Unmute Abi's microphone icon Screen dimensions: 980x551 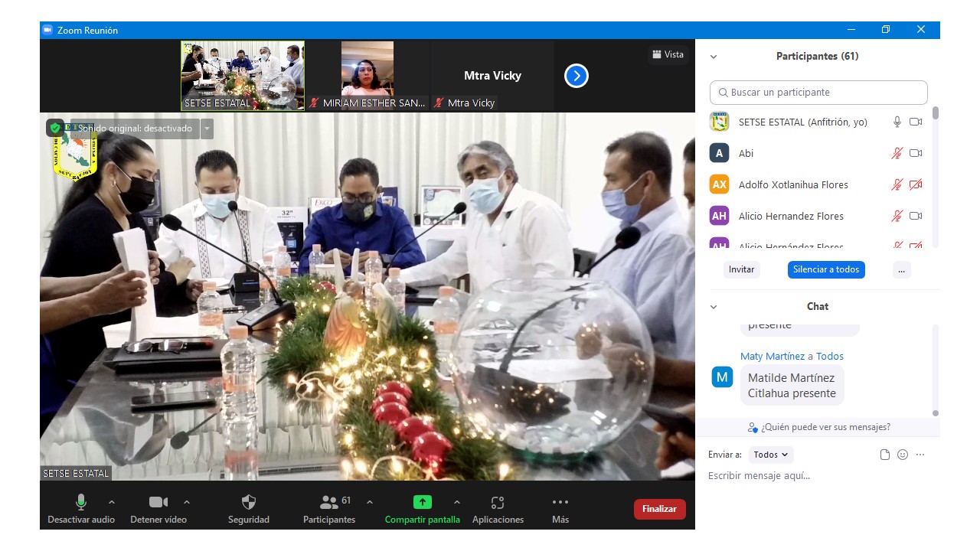(897, 153)
